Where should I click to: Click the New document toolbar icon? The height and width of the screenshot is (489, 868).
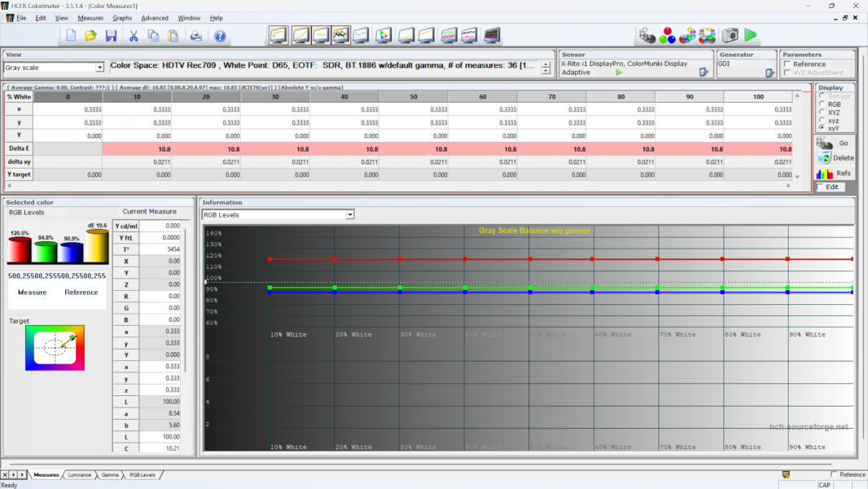tap(71, 36)
